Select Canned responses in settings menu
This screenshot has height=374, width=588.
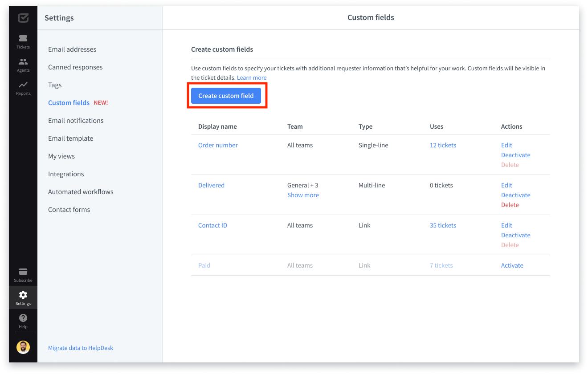pos(75,67)
